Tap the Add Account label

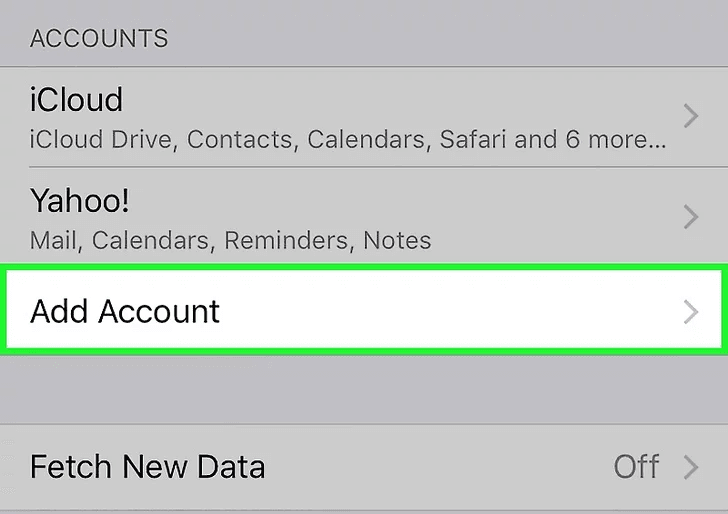pyautogui.click(x=125, y=311)
